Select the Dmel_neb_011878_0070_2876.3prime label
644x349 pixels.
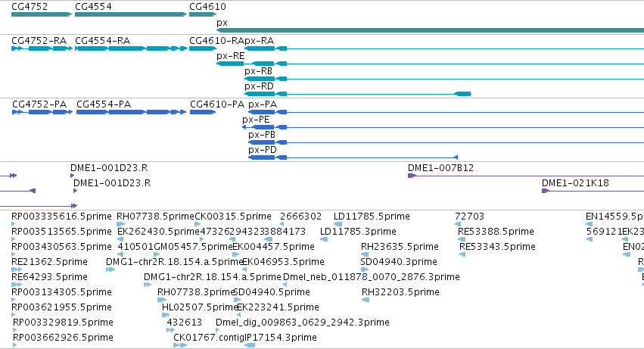[372, 278]
